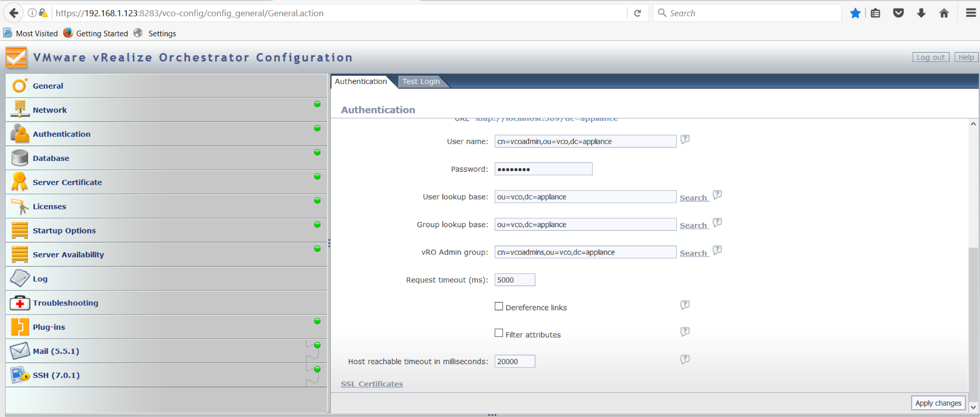The width and height of the screenshot is (980, 417).
Task: Click the site security info icon
Action: click(32, 13)
